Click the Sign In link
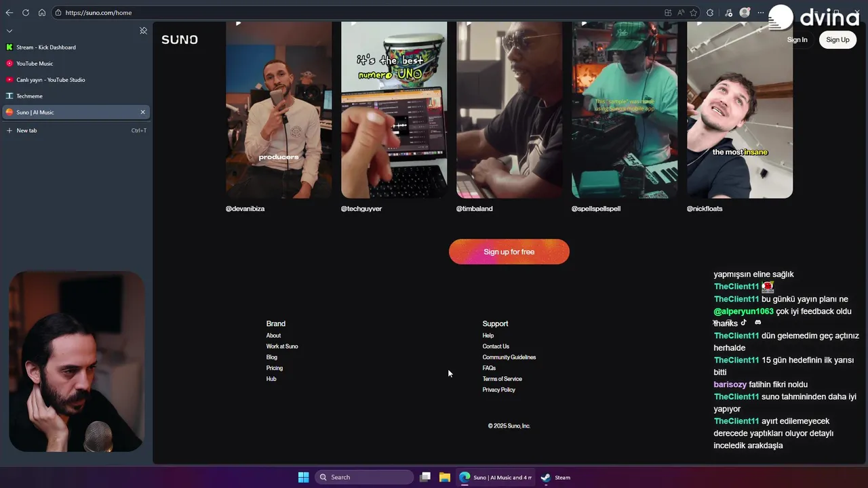This screenshot has width=868, height=488. click(797, 40)
